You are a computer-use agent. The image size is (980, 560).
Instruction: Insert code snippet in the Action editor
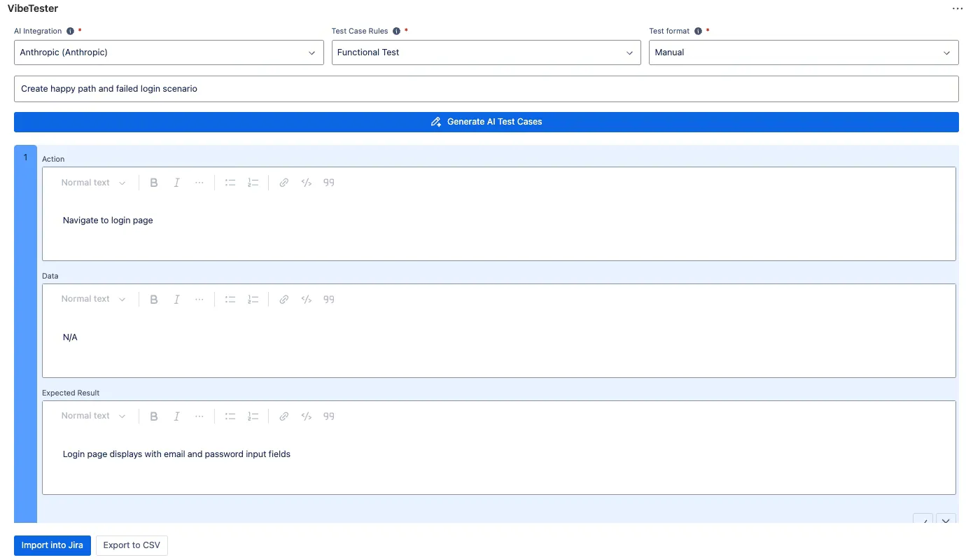tap(306, 183)
